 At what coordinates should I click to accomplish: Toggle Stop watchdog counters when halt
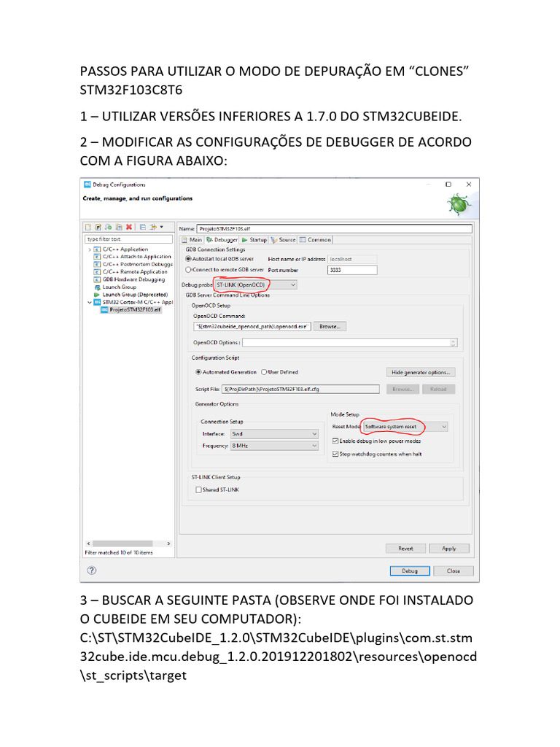335,454
